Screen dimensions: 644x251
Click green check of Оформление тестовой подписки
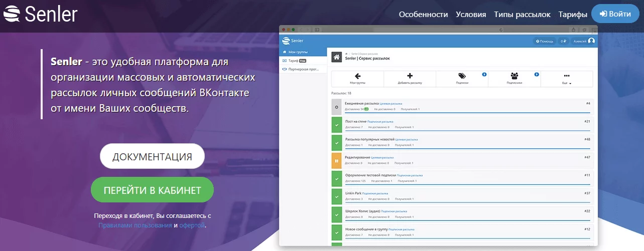coord(336,179)
